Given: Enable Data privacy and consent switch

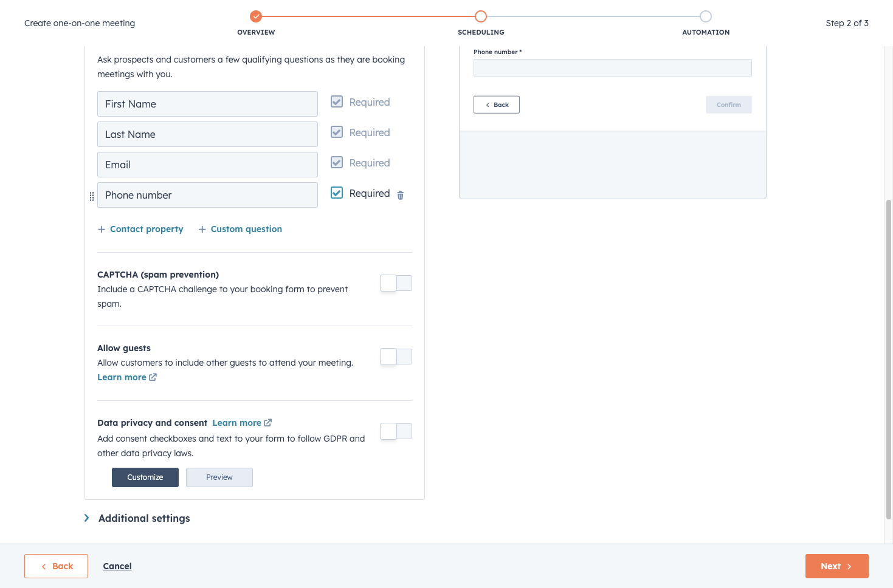Looking at the screenshot, I should (x=396, y=431).
